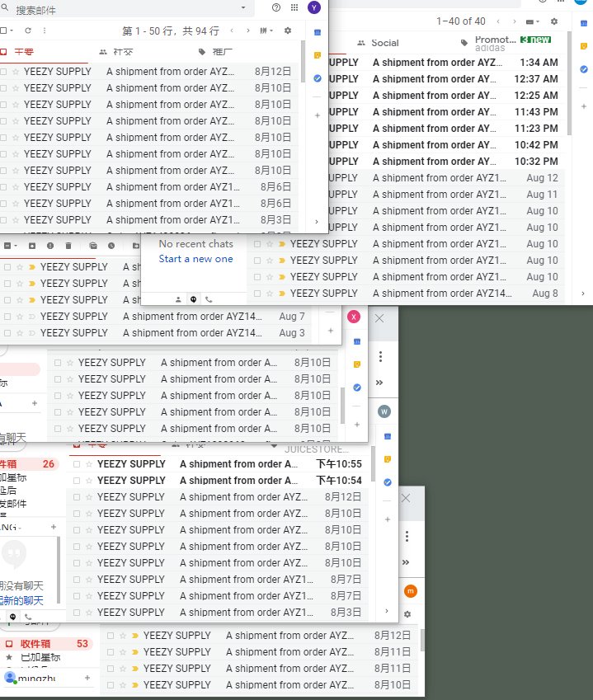Open search options dropdown in 搜索邮件 box
Image resolution: width=593 pixels, height=700 pixels.
[x=243, y=7]
